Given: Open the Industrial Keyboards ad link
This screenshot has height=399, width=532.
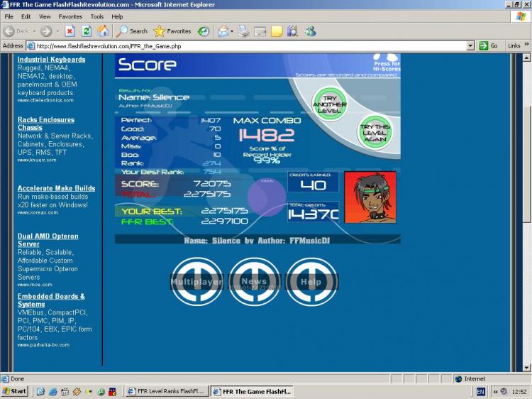Looking at the screenshot, I should coord(51,60).
